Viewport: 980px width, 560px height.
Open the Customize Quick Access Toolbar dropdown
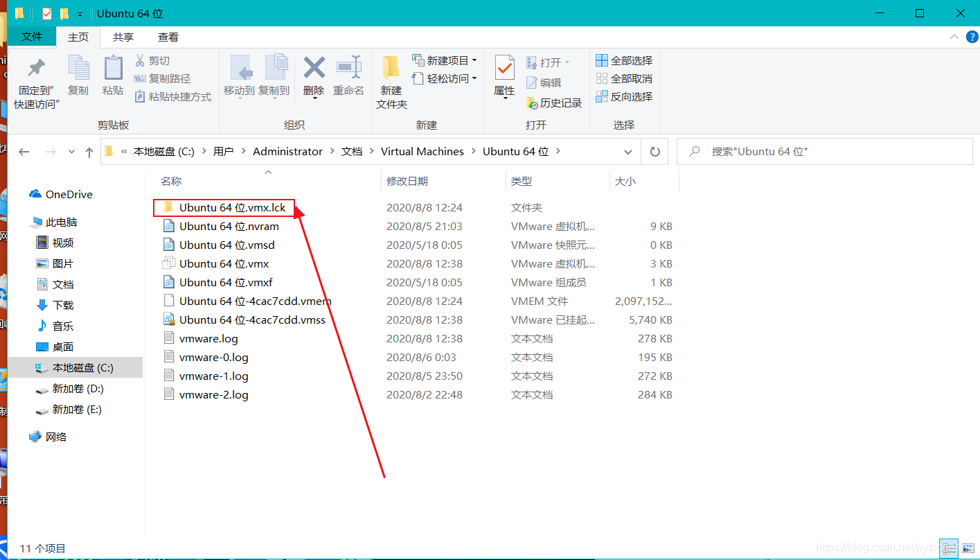point(80,14)
